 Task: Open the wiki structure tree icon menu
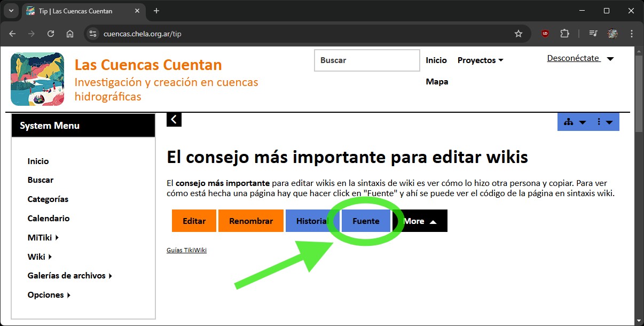click(x=574, y=122)
